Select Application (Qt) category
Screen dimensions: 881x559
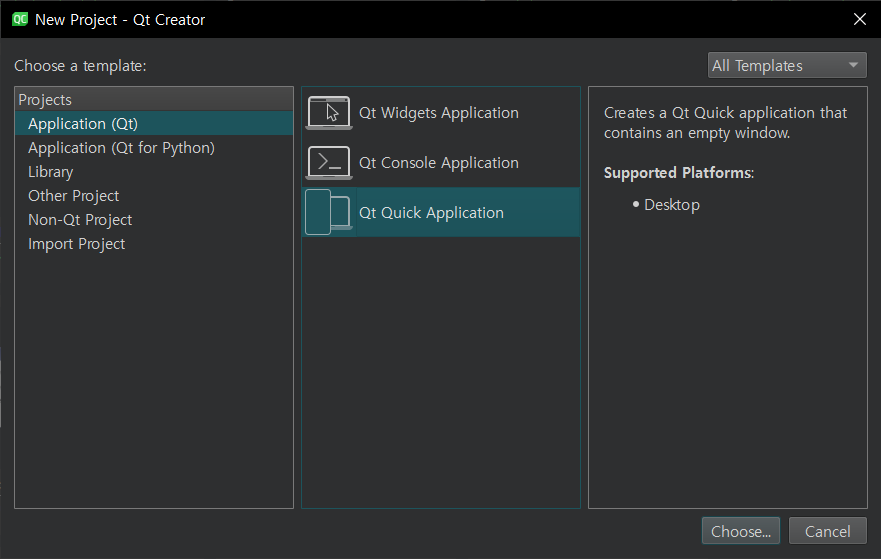point(153,124)
